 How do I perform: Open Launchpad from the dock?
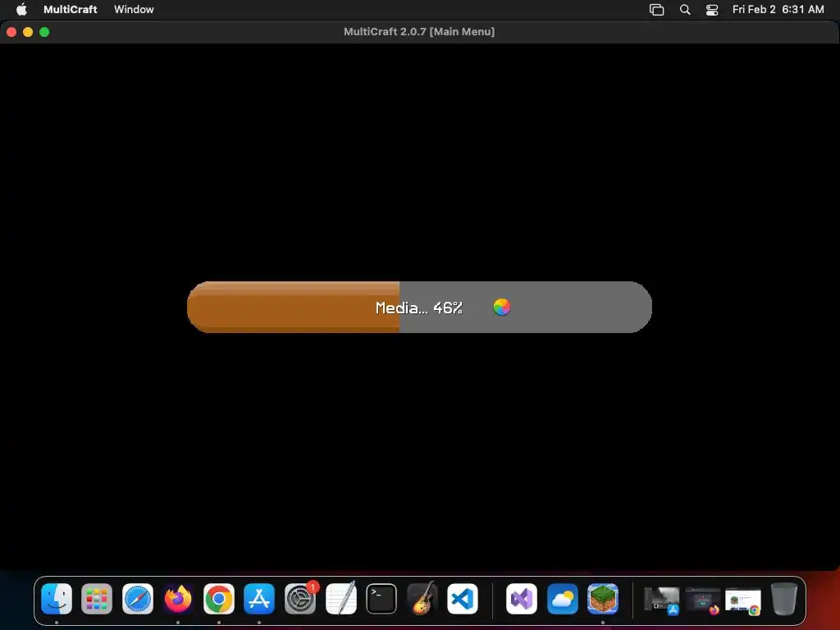(97, 598)
